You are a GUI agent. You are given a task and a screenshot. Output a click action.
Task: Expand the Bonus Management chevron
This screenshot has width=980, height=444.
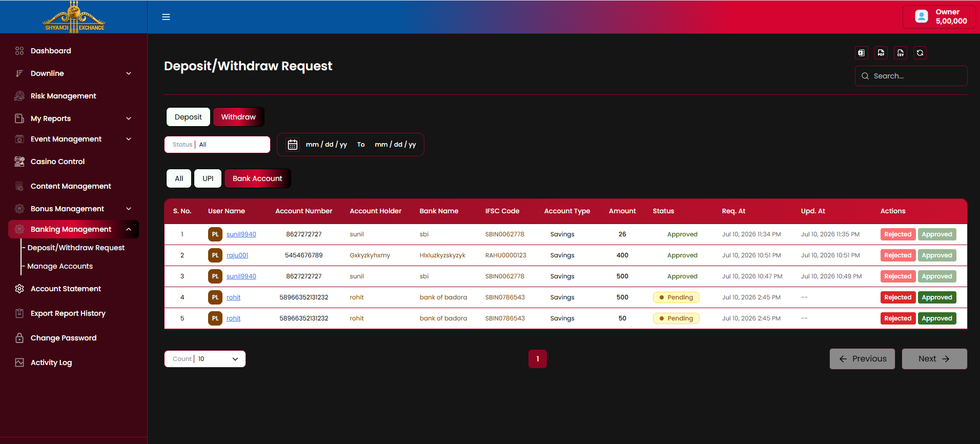(129, 209)
